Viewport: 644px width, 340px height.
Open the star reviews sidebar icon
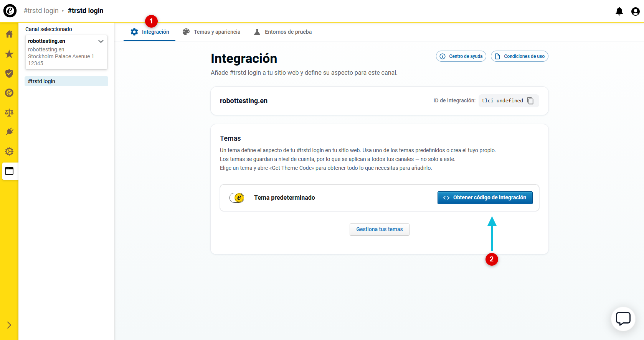pos(9,54)
